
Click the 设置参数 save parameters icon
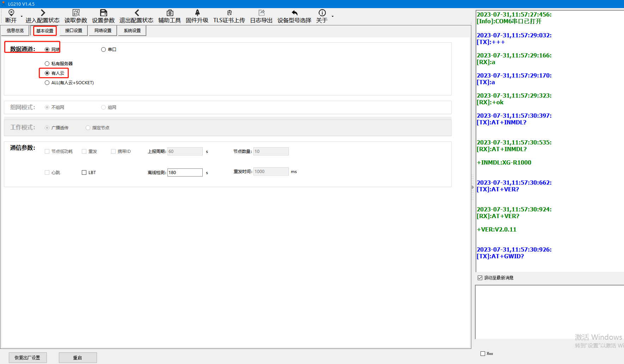[103, 13]
